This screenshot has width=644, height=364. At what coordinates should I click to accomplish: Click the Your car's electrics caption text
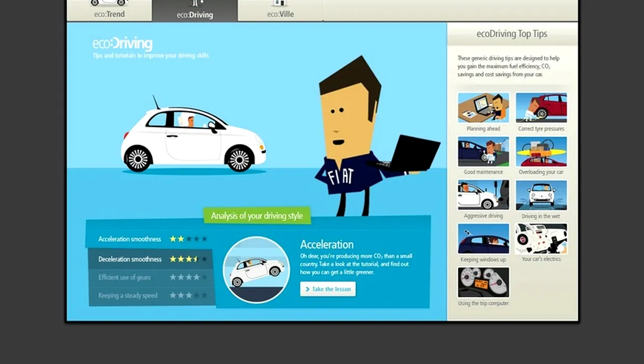[x=541, y=259]
